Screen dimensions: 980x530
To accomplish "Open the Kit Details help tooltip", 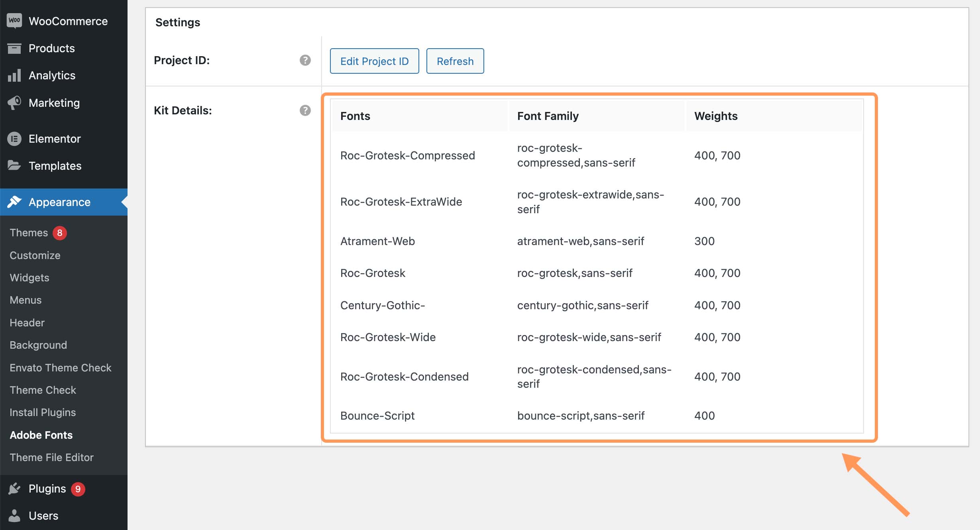I will click(305, 110).
